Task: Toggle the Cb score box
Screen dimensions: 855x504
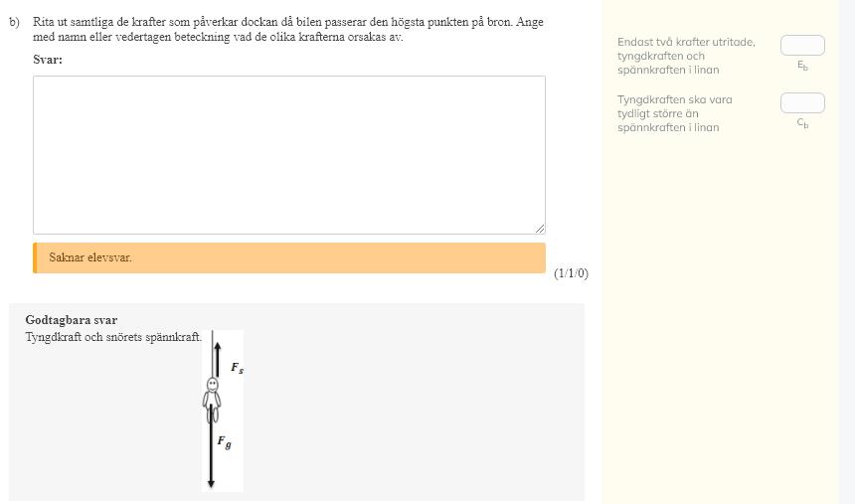Action: click(x=802, y=102)
